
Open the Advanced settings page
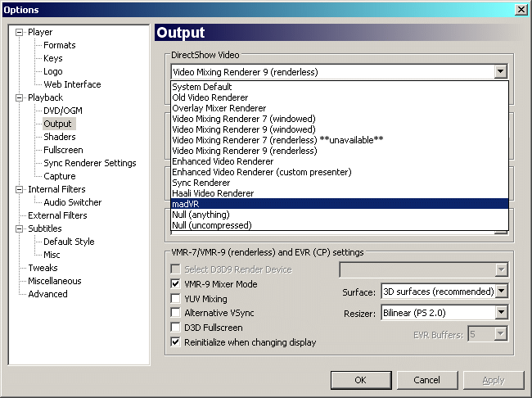(47, 294)
